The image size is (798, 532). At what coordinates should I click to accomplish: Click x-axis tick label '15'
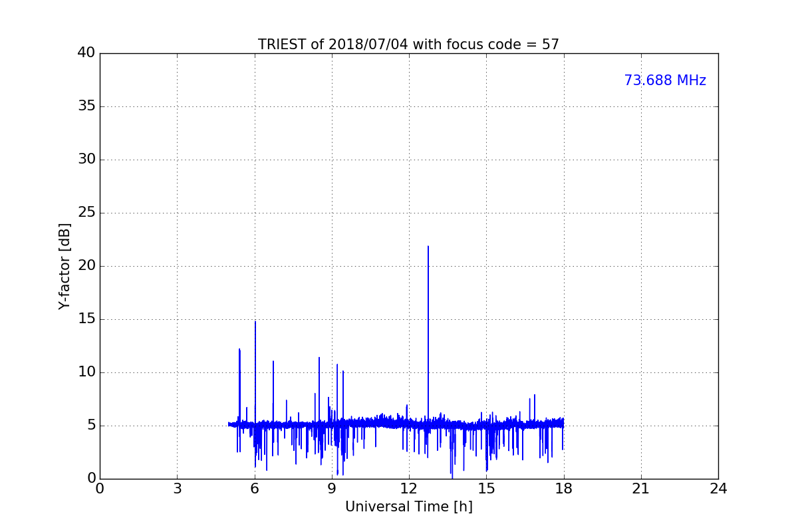click(x=486, y=489)
